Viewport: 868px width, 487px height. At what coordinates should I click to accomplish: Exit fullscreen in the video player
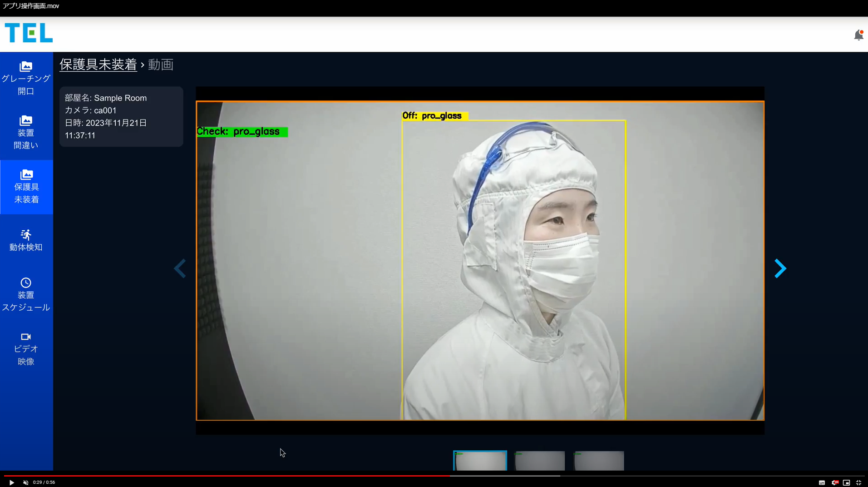(858, 482)
